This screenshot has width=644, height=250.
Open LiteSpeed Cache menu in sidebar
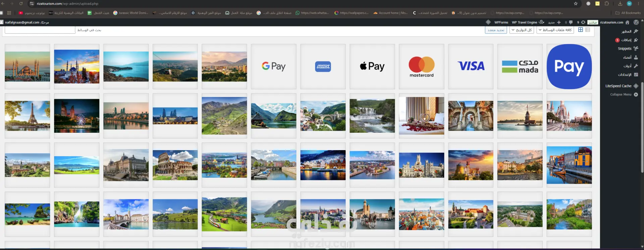pyautogui.click(x=622, y=86)
